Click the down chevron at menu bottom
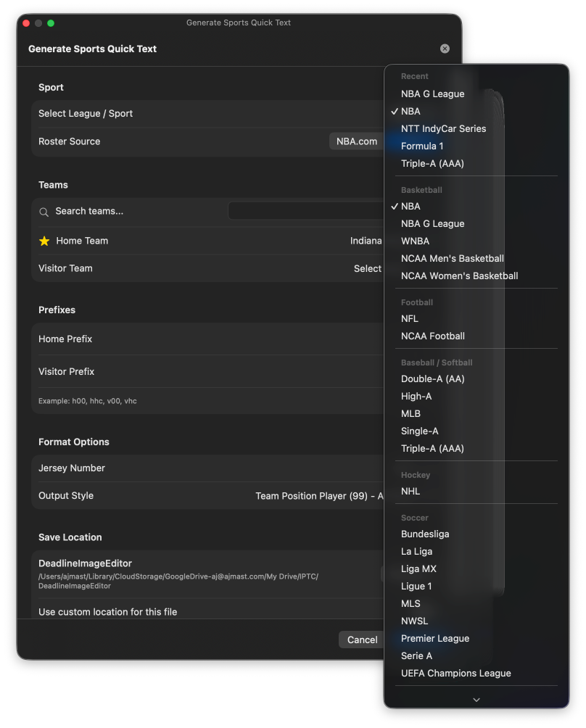 tap(476, 699)
